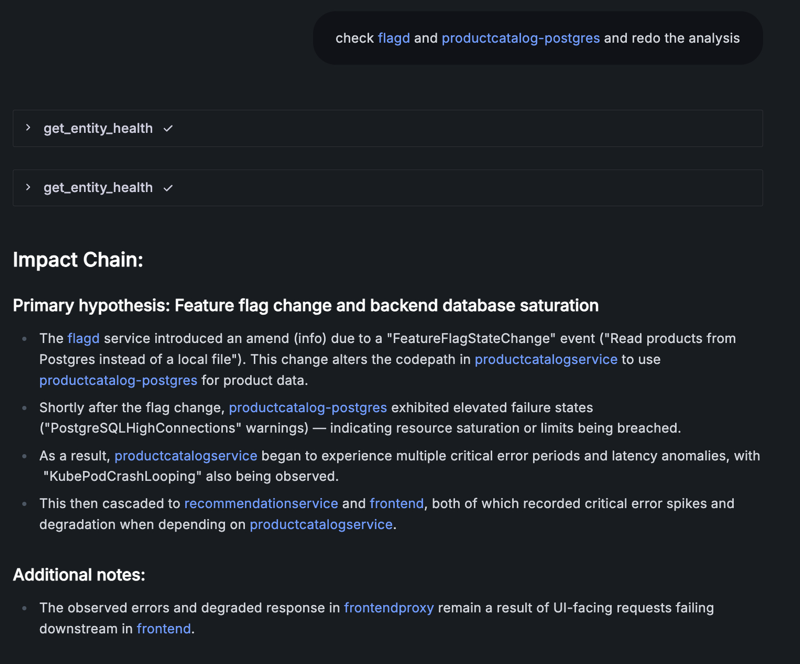Open productcatalog-postgres link in the second bullet
This screenshot has width=800, height=664.
307,407
